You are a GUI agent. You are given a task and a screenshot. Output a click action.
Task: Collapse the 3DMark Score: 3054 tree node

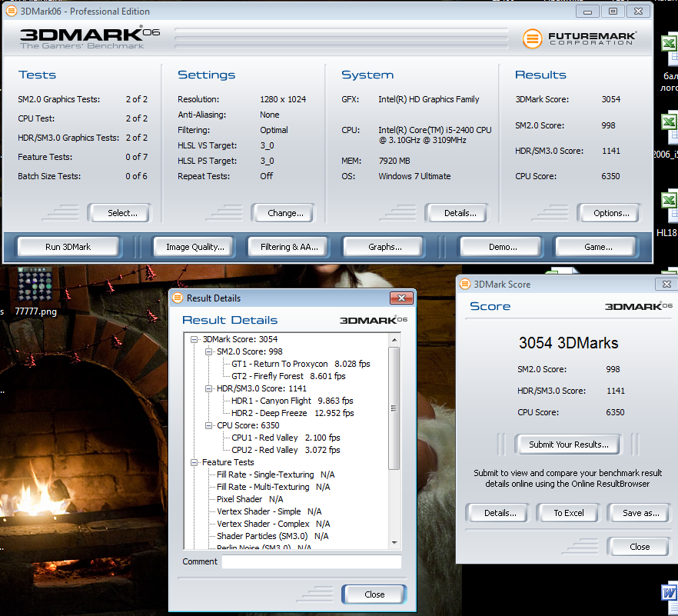(194, 340)
